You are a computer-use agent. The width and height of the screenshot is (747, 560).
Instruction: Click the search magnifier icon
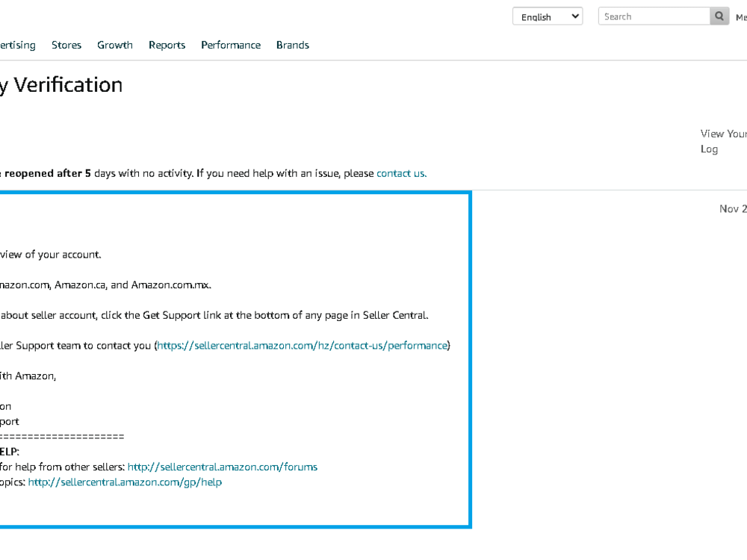pyautogui.click(x=719, y=16)
